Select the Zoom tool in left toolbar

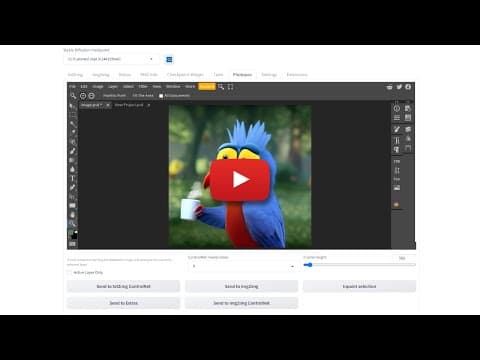pyautogui.click(x=72, y=224)
